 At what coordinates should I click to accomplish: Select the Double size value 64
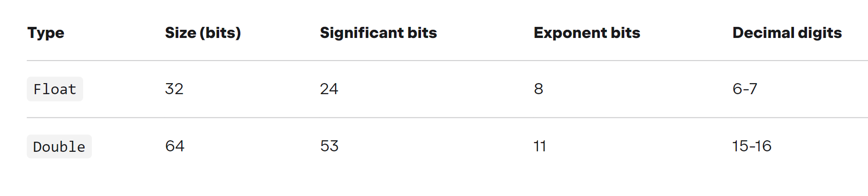click(x=175, y=146)
